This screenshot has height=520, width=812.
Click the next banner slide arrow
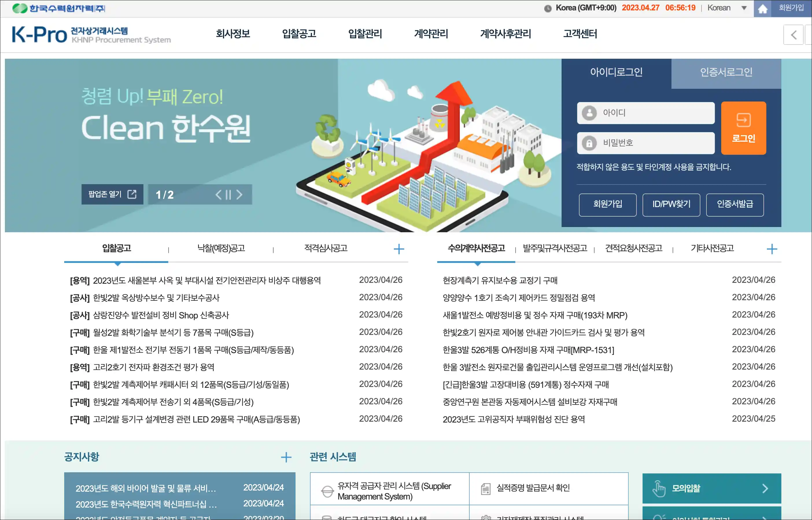pyautogui.click(x=239, y=194)
